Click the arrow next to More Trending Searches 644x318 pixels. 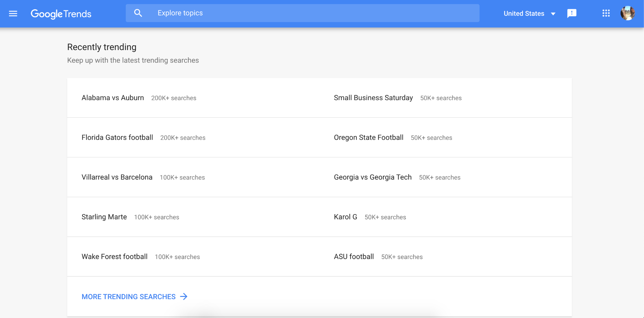184,296
